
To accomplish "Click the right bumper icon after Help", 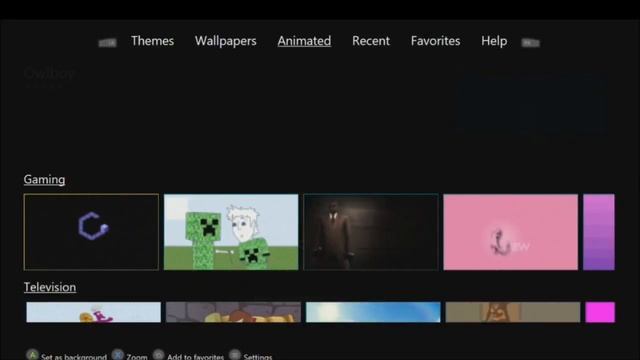I will [531, 42].
